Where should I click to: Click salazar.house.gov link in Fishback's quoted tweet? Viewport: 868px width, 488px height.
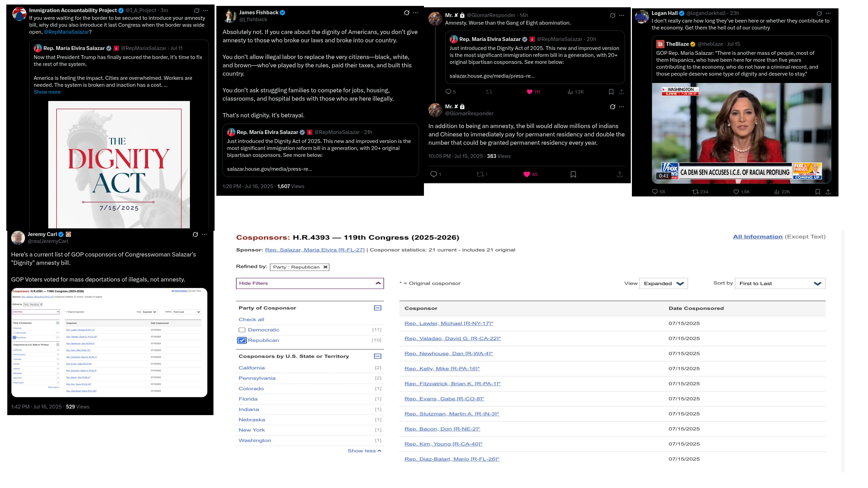tap(269, 169)
